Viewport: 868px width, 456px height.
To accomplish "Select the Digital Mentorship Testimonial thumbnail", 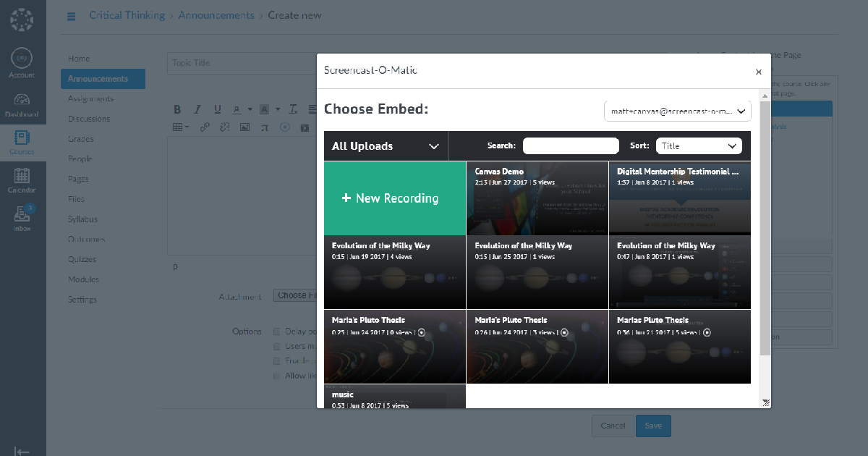I will (680, 198).
